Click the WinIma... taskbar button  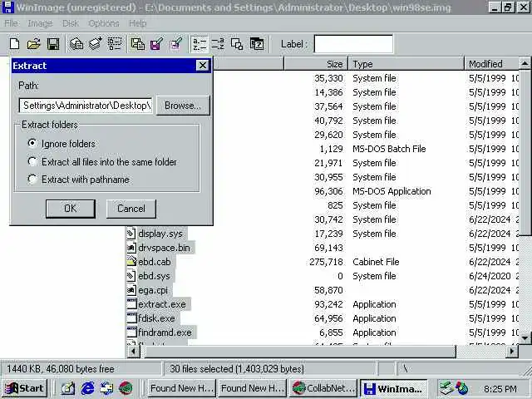(x=394, y=388)
